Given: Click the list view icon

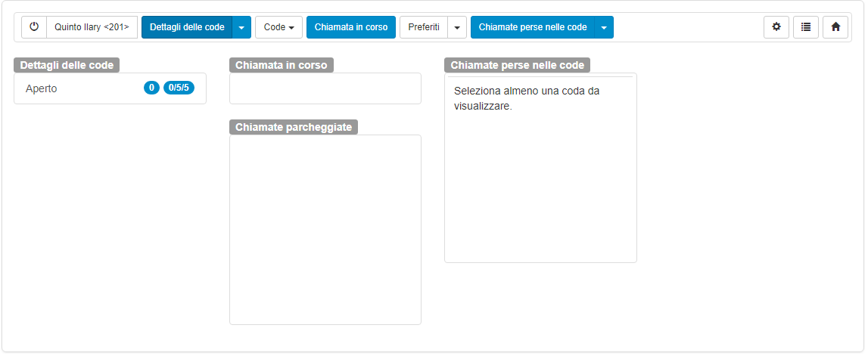Looking at the screenshot, I should [x=806, y=27].
